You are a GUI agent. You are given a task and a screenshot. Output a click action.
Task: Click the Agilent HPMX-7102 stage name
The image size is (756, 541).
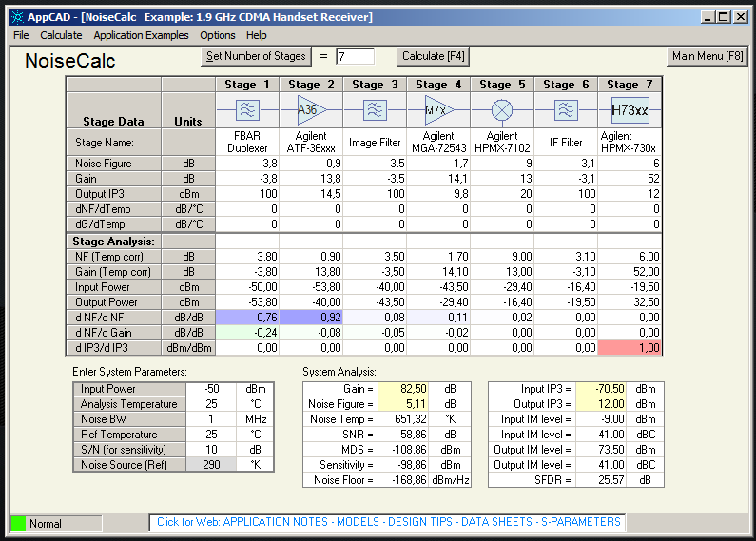[x=502, y=143]
